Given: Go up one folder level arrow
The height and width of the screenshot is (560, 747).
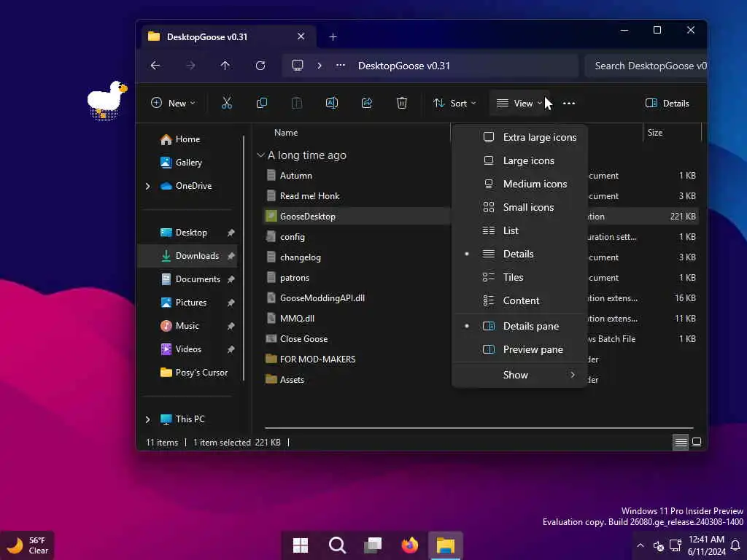Looking at the screenshot, I should tap(225, 66).
